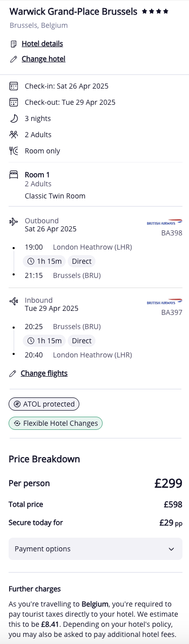This screenshot has width=189, height=644.
Task: Click the outbound plane icon
Action: point(14,221)
